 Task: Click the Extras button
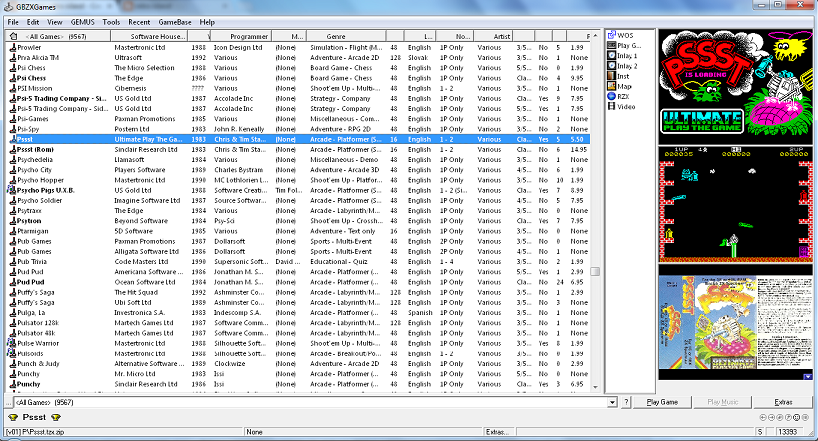point(783,402)
